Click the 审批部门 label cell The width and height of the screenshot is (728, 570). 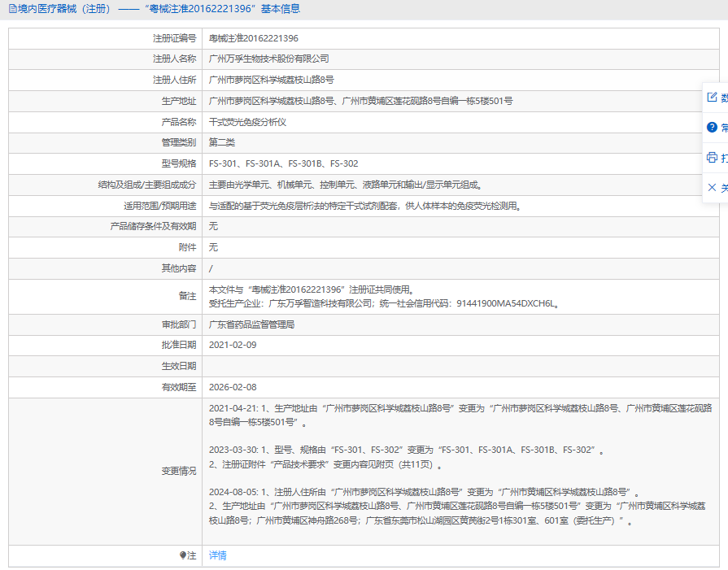106,324
